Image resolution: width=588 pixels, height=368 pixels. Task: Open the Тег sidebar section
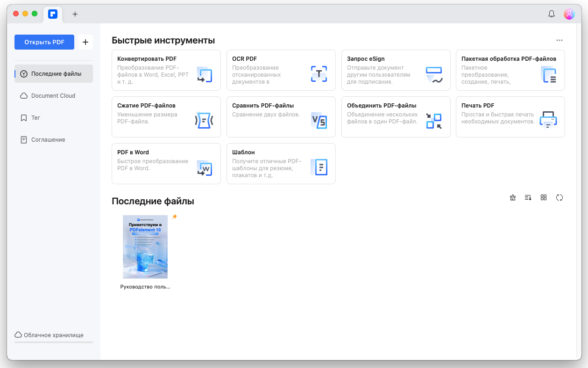[54, 118]
